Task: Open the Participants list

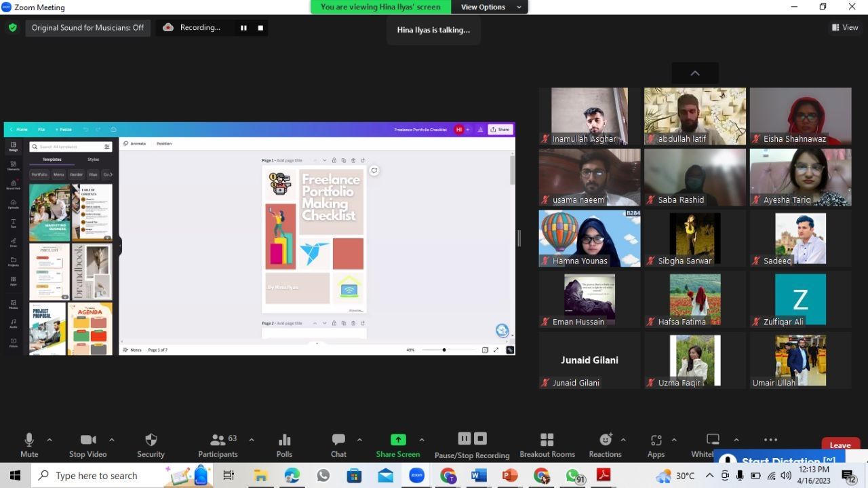Action: click(x=218, y=440)
